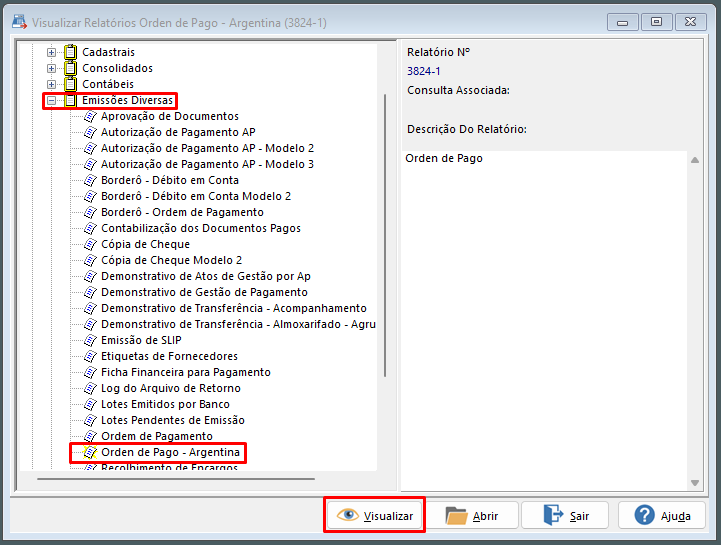Select Ordem de Pagamento report
721x545 pixels.
coord(157,436)
